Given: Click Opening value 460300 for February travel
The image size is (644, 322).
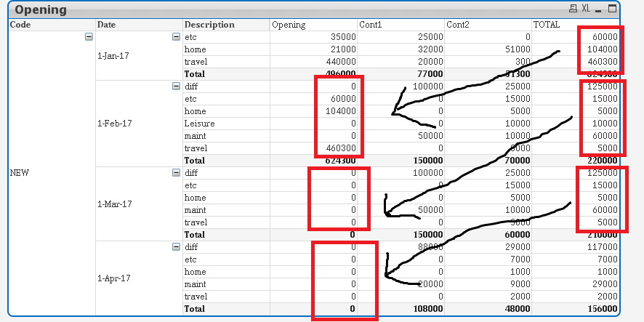Looking at the screenshot, I should 341,148.
